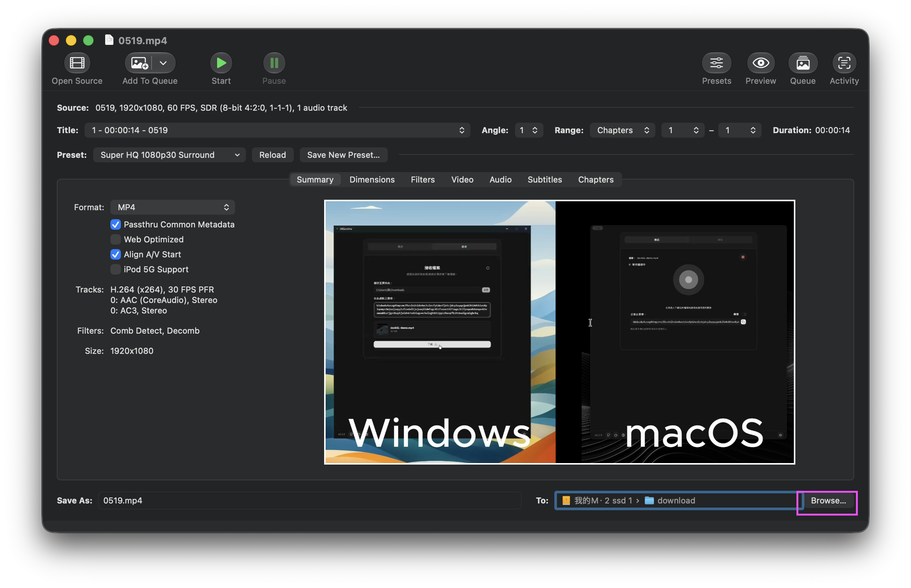Open the Range type dropdown showing Chapters
The height and width of the screenshot is (588, 911).
pos(622,130)
